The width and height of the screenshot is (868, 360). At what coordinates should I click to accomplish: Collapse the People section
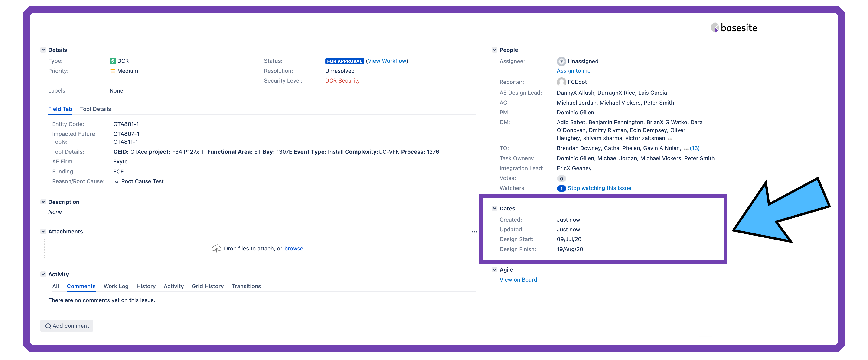[494, 50]
